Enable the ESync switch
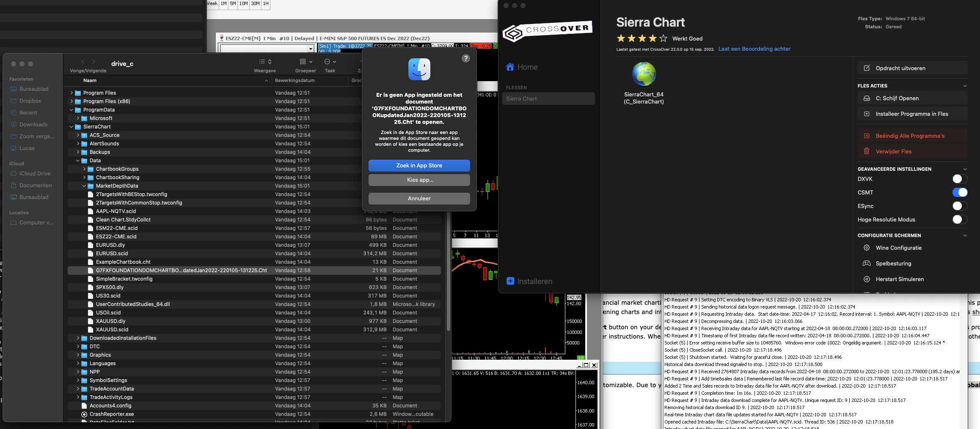Screen dimensions: 980x429 (x=960, y=206)
